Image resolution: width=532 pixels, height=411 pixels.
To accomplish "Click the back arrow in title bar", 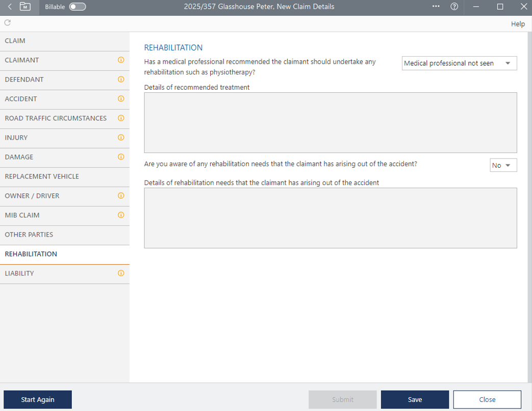I will 10,7.
